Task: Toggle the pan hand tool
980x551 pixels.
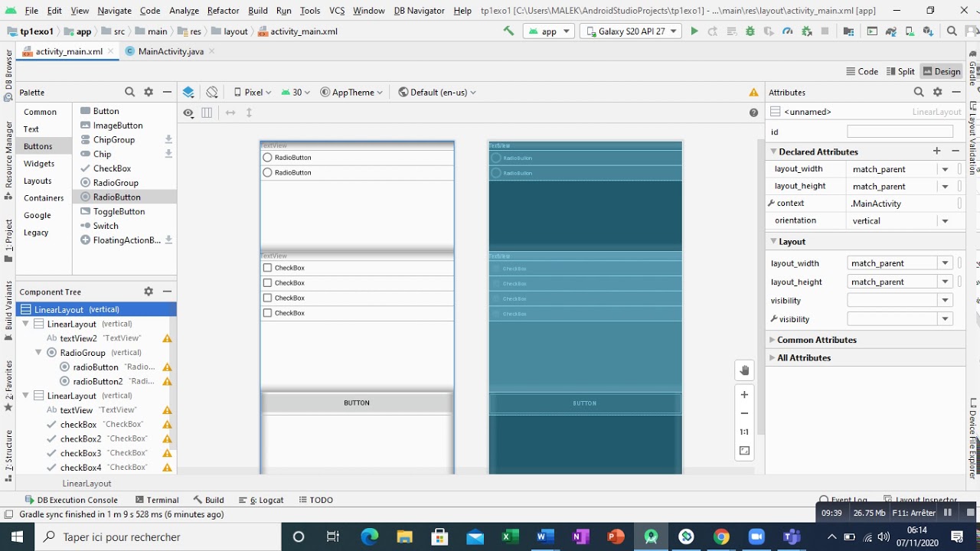Action: pyautogui.click(x=744, y=370)
